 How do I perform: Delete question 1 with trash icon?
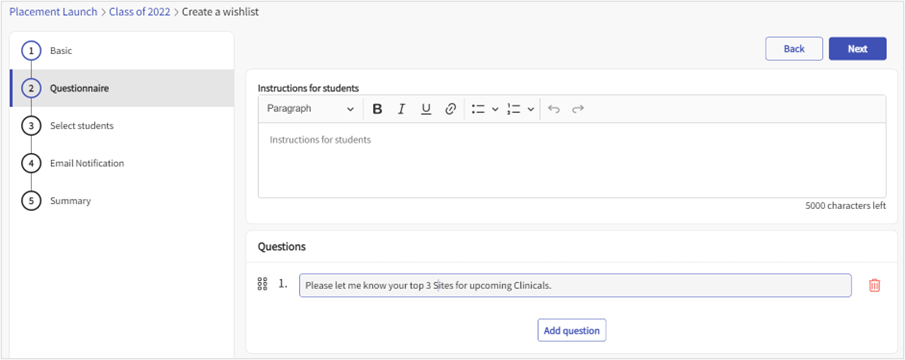(874, 285)
